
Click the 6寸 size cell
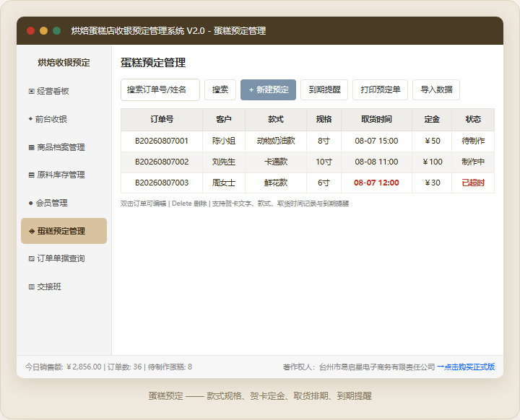(x=324, y=183)
